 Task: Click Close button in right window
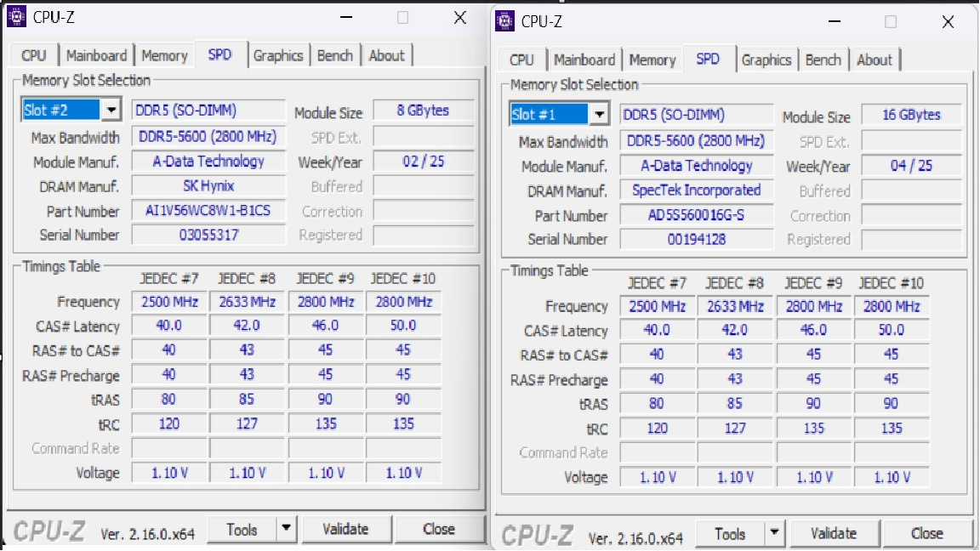[927, 533]
